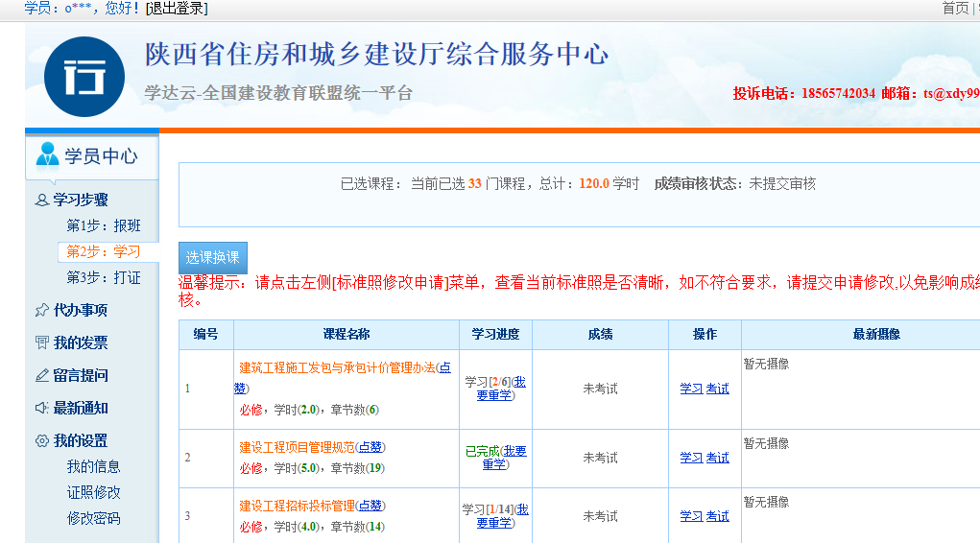The height and width of the screenshot is (543, 980).
Task: Open 学习 link for course 1
Action: [x=691, y=389]
